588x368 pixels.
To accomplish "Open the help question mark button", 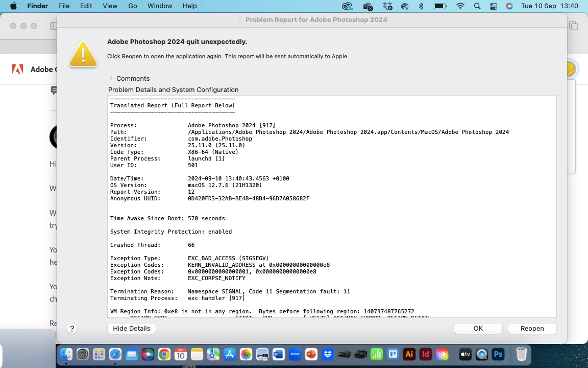I will pyautogui.click(x=72, y=329).
